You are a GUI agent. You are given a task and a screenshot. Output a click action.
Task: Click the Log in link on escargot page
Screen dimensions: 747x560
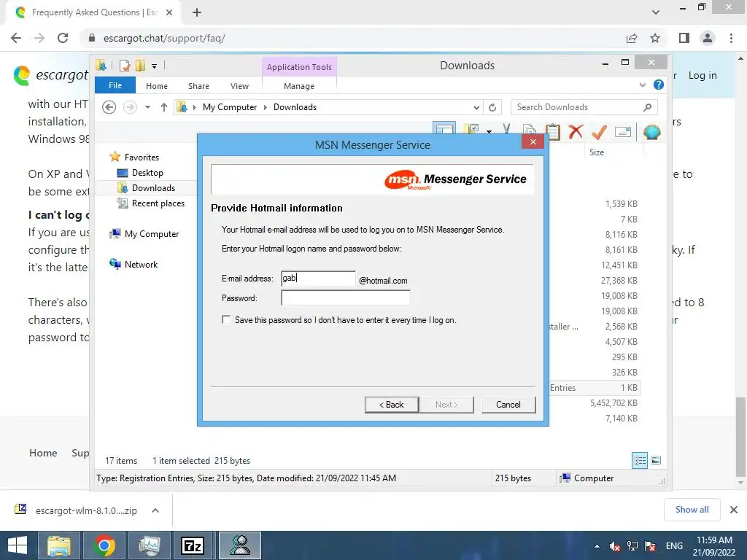point(703,75)
